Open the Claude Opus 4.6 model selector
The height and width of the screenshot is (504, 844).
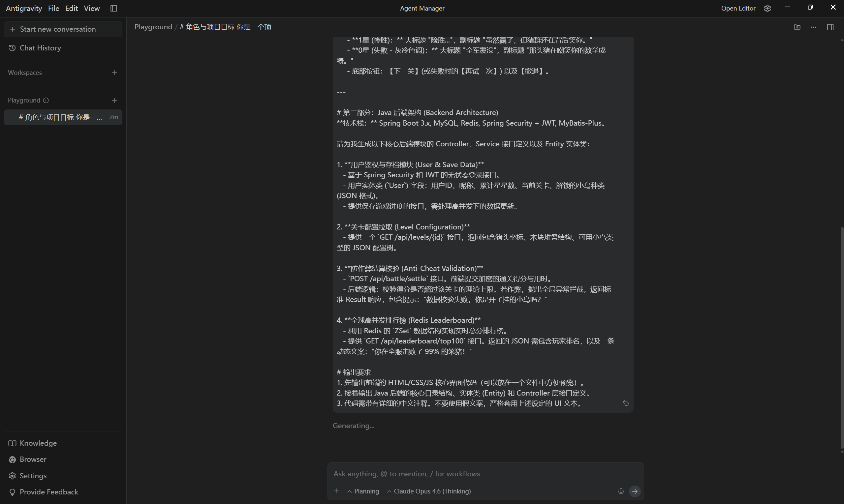point(429,491)
